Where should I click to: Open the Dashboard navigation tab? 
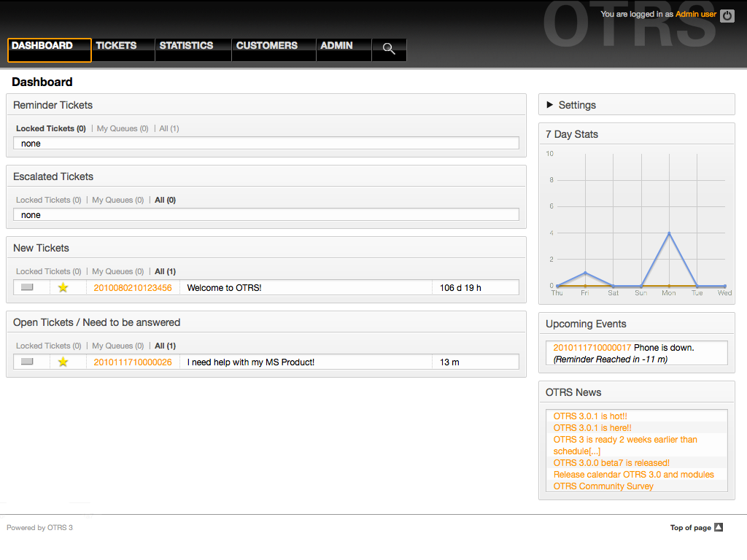coord(49,50)
